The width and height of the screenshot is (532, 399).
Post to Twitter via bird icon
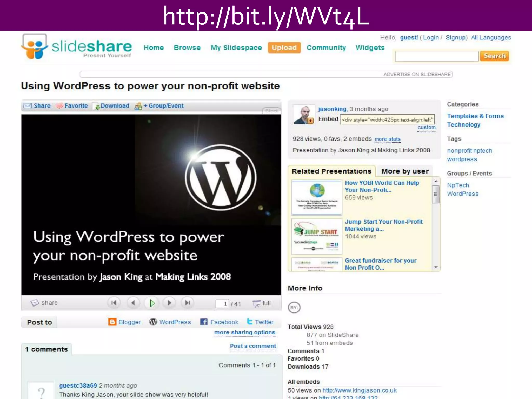click(x=250, y=322)
